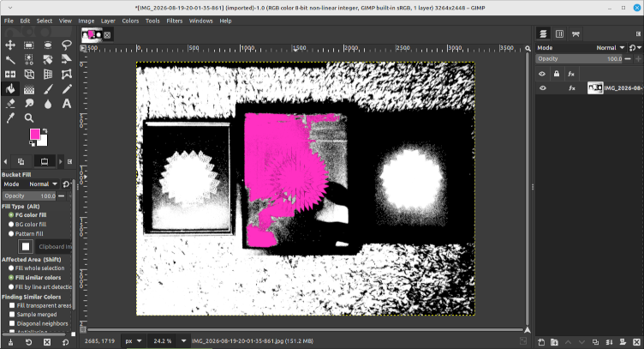Show next tab in the toolbox dock
Viewport: 644px width, 349px height.
[x=60, y=161]
